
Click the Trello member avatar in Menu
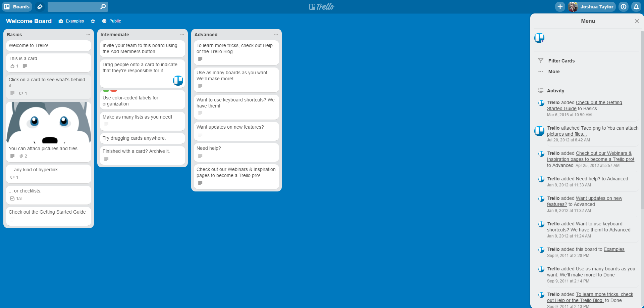click(539, 38)
